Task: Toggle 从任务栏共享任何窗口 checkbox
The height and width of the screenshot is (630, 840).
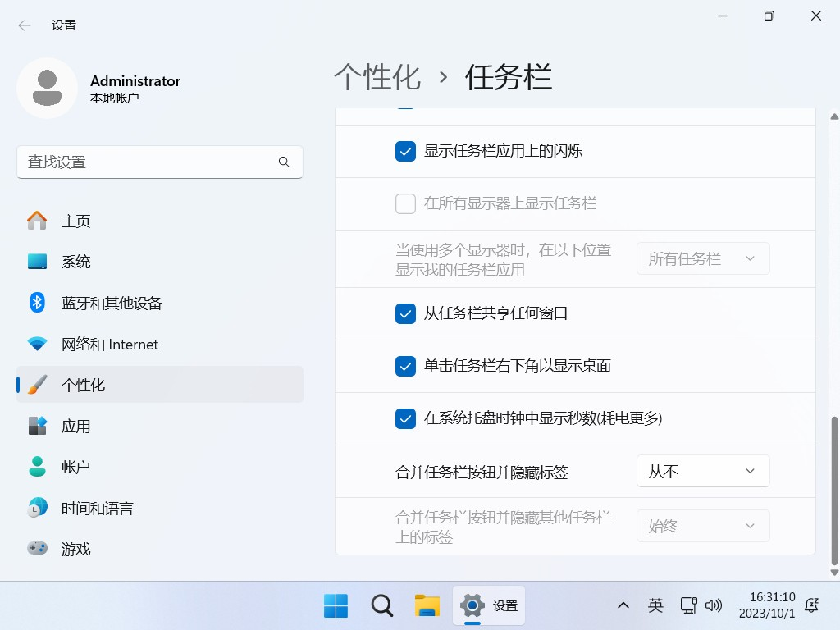Action: pyautogui.click(x=405, y=313)
